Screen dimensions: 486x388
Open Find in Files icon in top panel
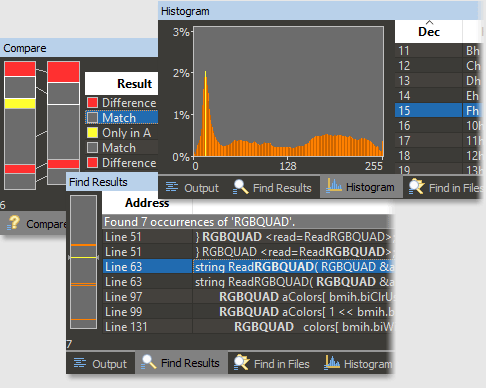pos(416,187)
